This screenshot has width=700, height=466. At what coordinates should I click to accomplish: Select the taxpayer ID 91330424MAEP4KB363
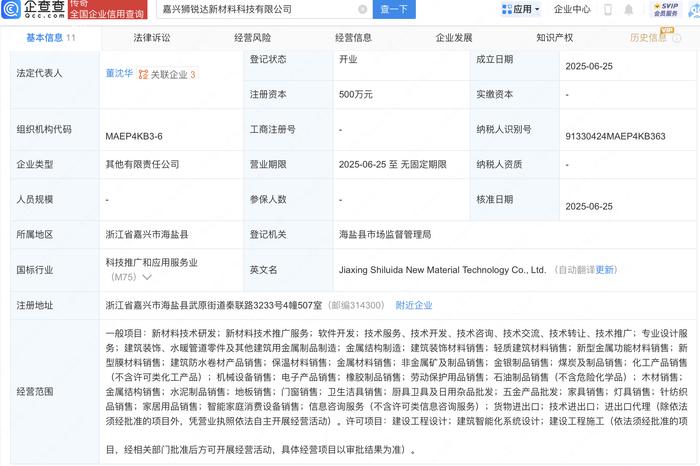click(x=615, y=137)
